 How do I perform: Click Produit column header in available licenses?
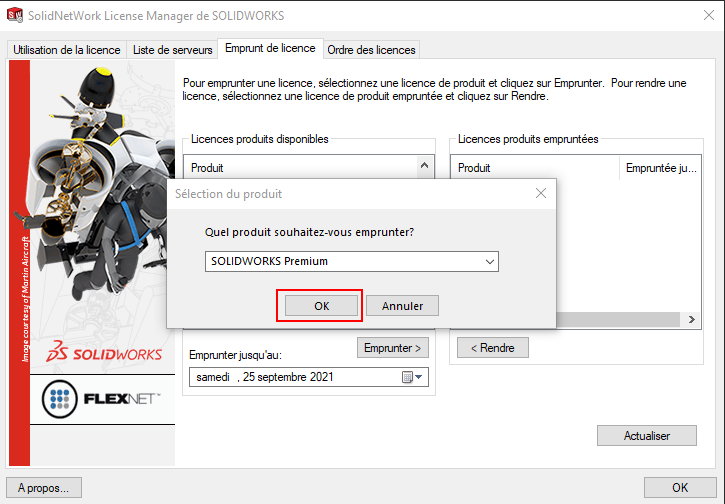301,167
